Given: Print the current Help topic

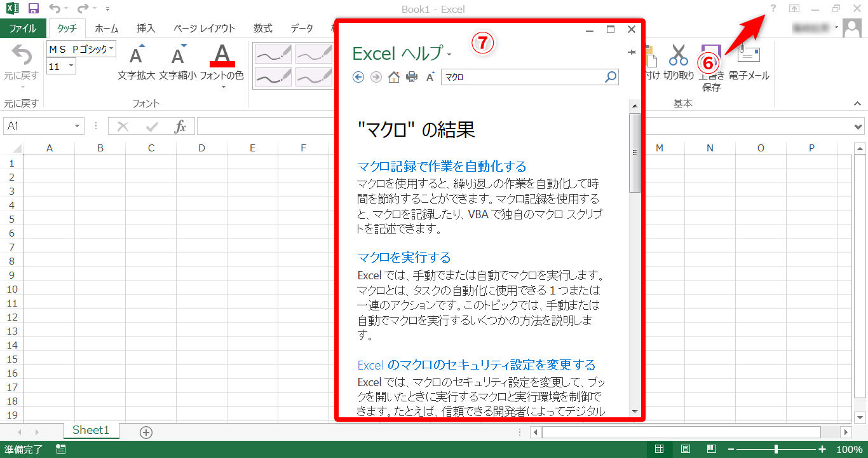Looking at the screenshot, I should point(412,77).
